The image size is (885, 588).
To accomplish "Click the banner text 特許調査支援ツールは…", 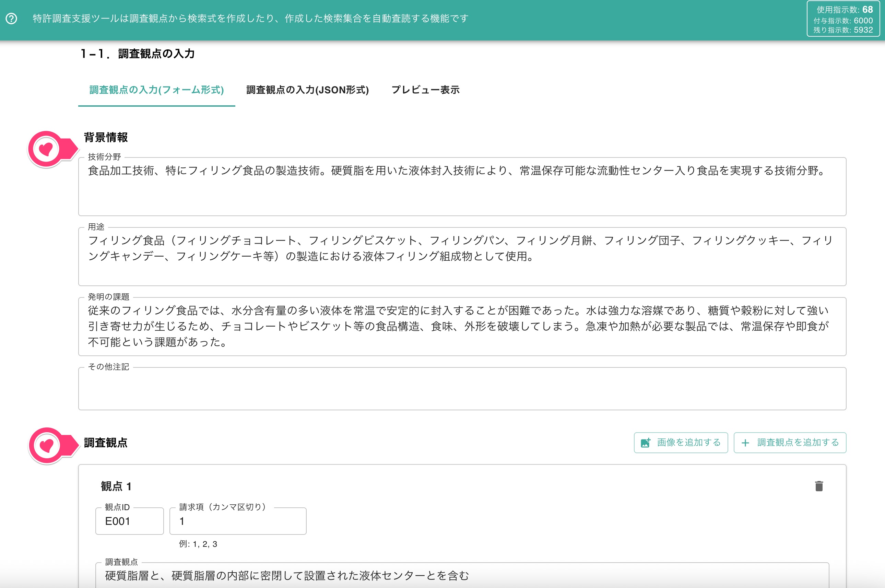I will tap(250, 19).
